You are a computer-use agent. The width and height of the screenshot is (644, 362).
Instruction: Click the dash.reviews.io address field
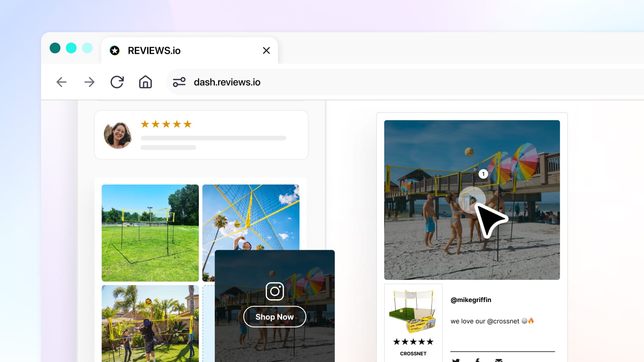pyautogui.click(x=227, y=82)
